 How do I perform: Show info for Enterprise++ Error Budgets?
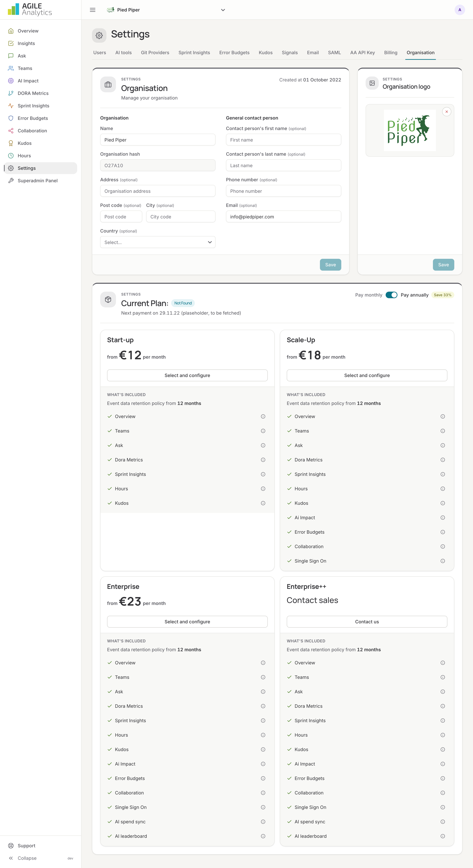[443, 778]
